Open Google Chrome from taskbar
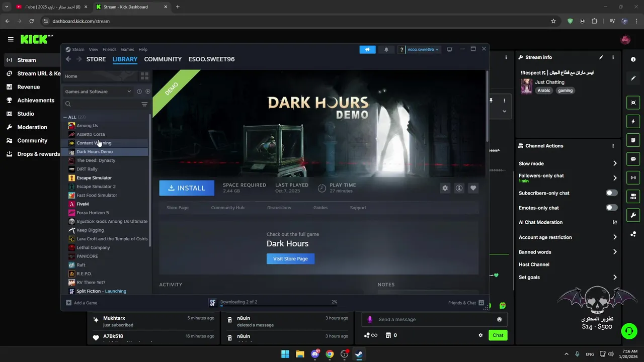 [330, 354]
